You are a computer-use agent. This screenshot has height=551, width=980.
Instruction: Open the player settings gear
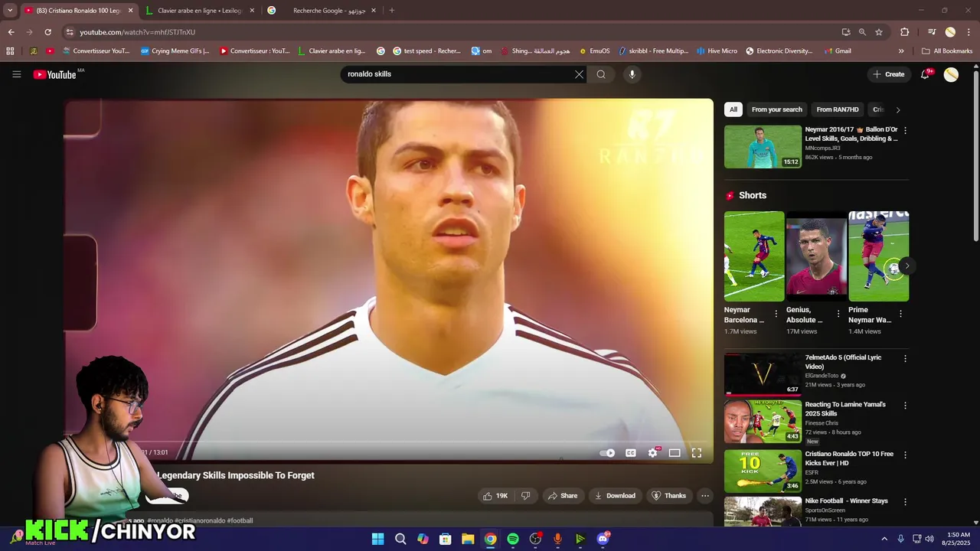coord(652,452)
